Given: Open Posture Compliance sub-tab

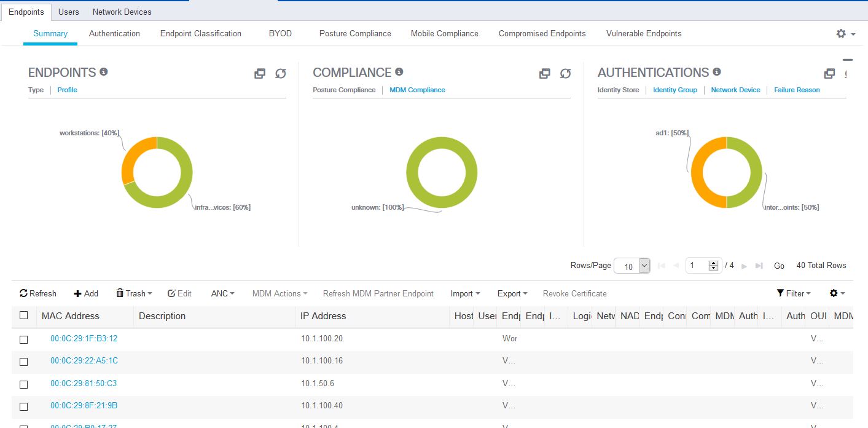Looking at the screenshot, I should (x=355, y=33).
